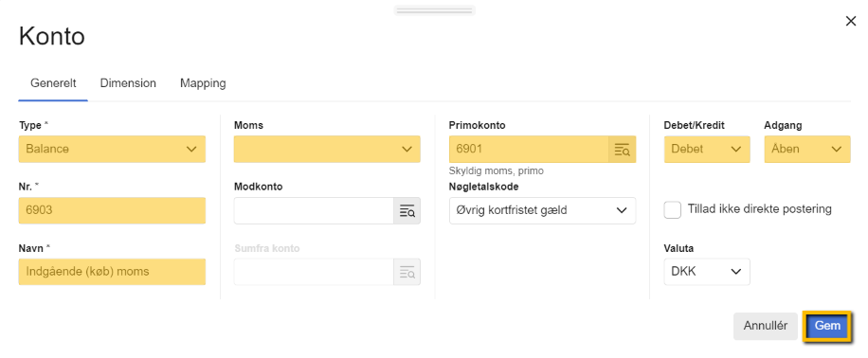Viewport: 868px width, 358px height.
Task: Click the Navn field with Indgående moms
Action: [112, 272]
